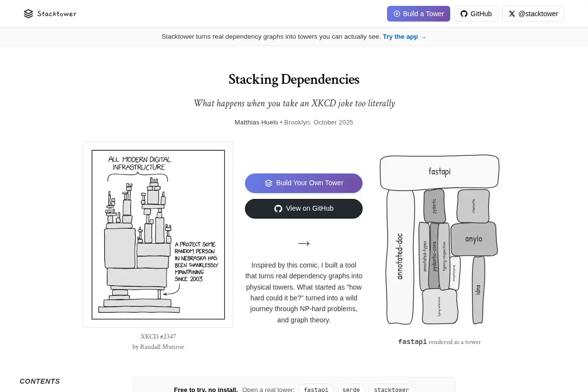588x392 pixels.
Task: Click the Stacking Dependencies page title
Action: pos(294,79)
